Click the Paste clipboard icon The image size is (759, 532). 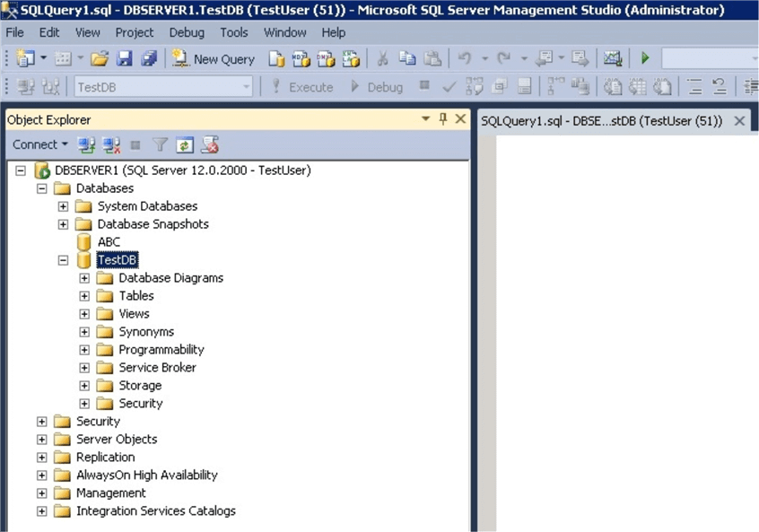point(432,58)
